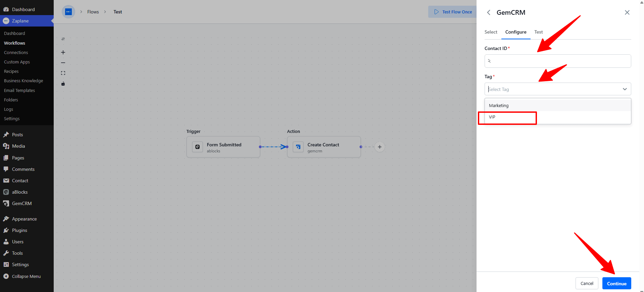Image resolution: width=644 pixels, height=292 pixels.
Task: Click the Comments bubble icon
Action: point(6,169)
